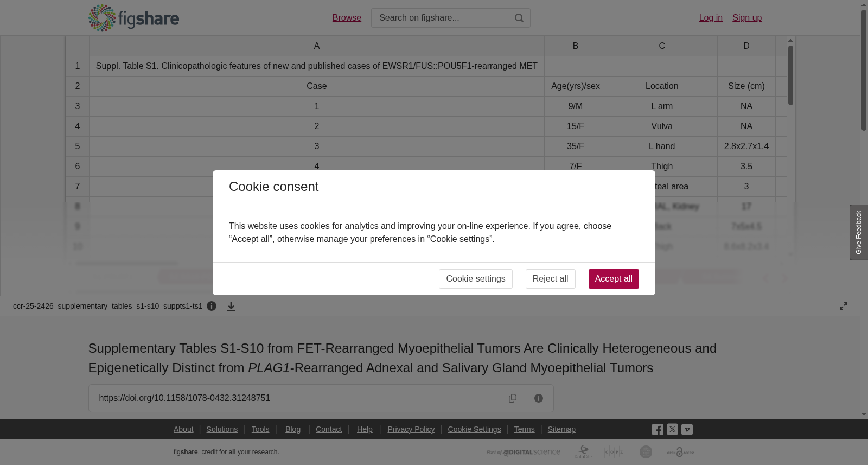Image resolution: width=868 pixels, height=465 pixels.
Task: Open figshare Facebook page icon
Action: (x=658, y=429)
